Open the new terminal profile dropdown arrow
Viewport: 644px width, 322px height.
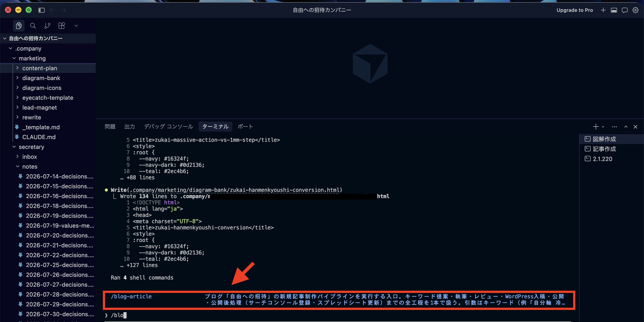pos(603,127)
